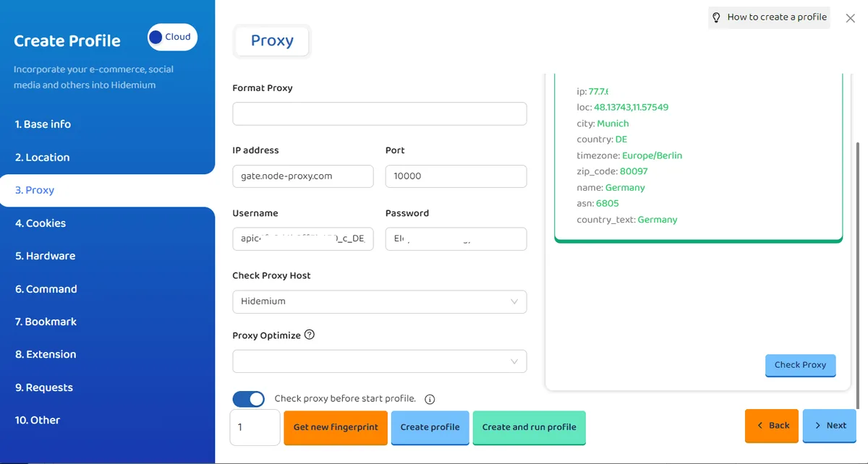Image resolution: width=868 pixels, height=464 pixels.
Task: Click the lightbulb icon near How to create a profile
Action: pyautogui.click(x=717, y=17)
